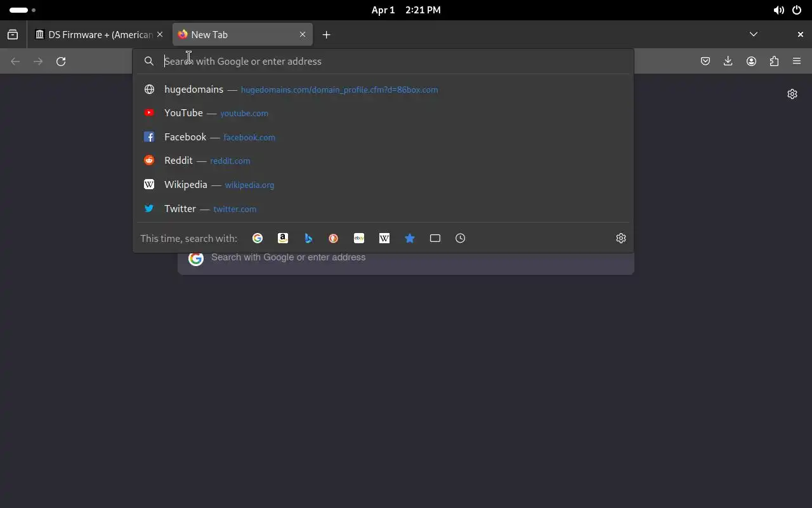Viewport: 812px width, 508px height.
Task: Open the reddit.com link
Action: tap(230, 161)
